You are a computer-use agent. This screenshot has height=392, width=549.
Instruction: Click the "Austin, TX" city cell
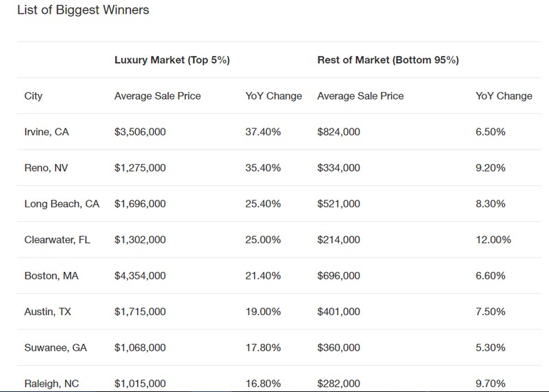[47, 312]
